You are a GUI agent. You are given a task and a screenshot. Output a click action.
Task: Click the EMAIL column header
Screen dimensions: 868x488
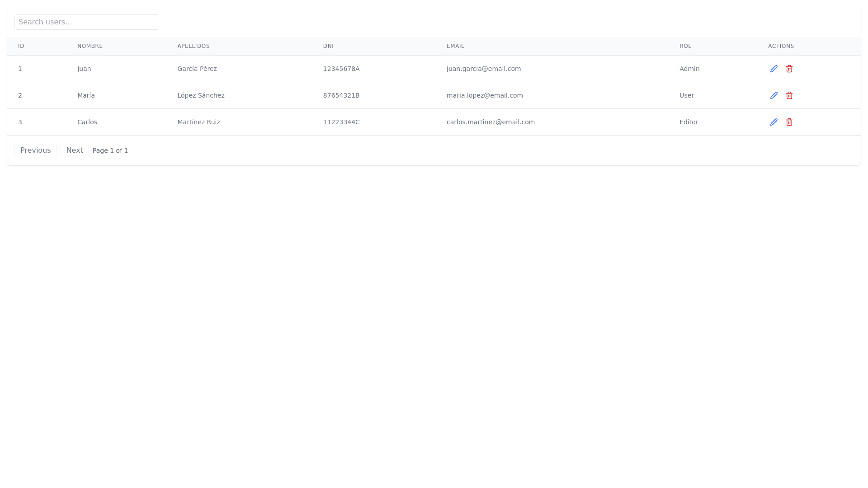[x=455, y=46]
